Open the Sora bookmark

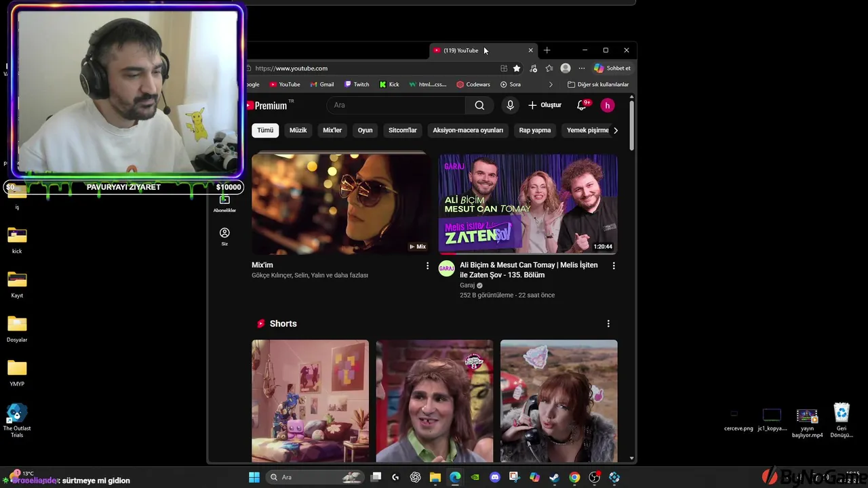point(511,85)
